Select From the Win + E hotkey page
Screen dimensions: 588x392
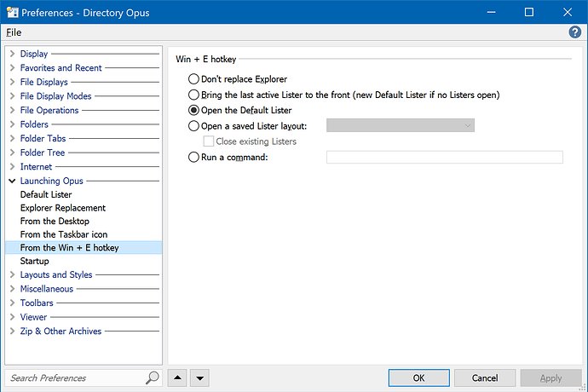tap(84, 248)
